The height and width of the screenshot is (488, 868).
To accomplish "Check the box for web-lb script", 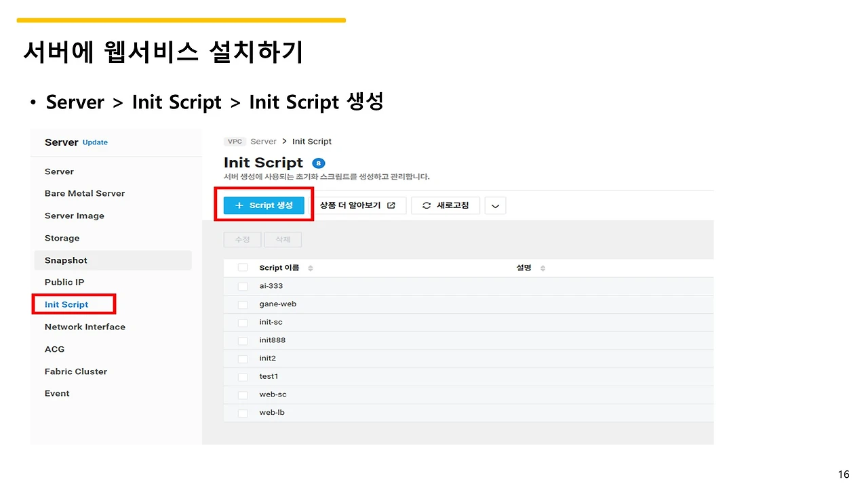I will point(243,413).
